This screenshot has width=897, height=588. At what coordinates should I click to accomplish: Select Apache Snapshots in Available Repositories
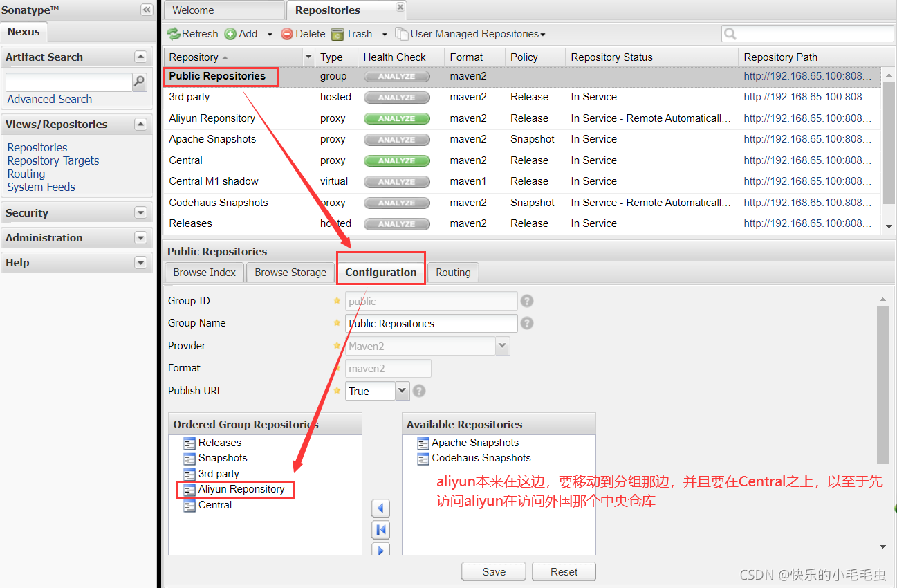click(x=468, y=443)
